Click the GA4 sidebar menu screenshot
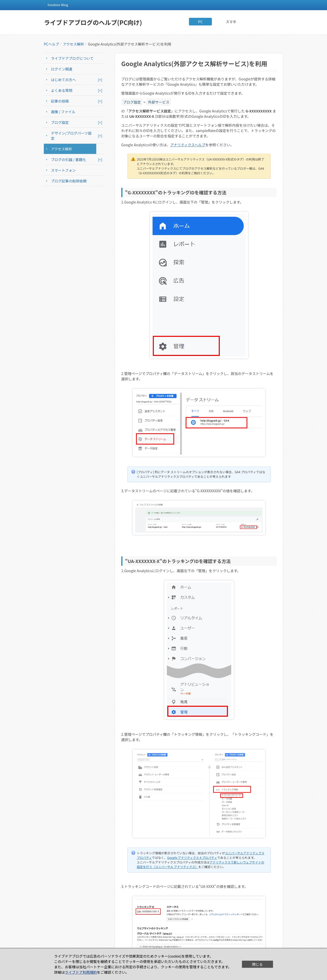The image size is (327, 980). (x=199, y=285)
